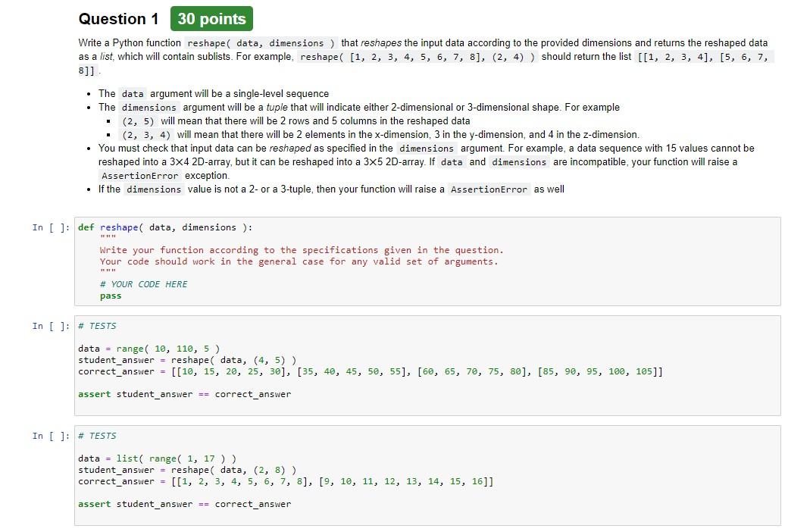Click the Question 1 heading

coord(118,19)
